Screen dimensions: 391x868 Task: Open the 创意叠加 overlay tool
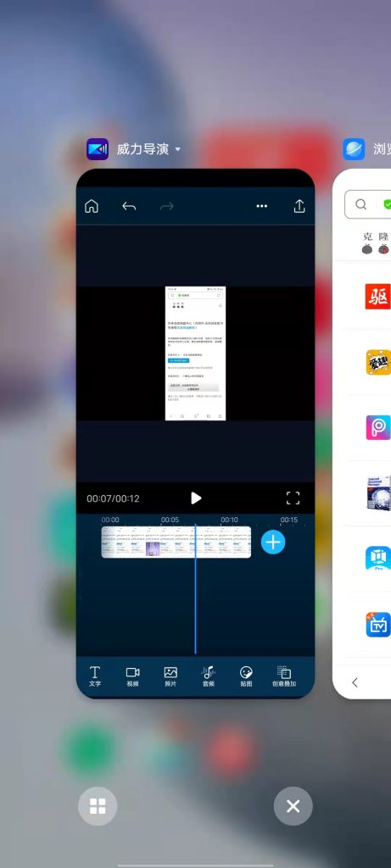[x=284, y=676]
